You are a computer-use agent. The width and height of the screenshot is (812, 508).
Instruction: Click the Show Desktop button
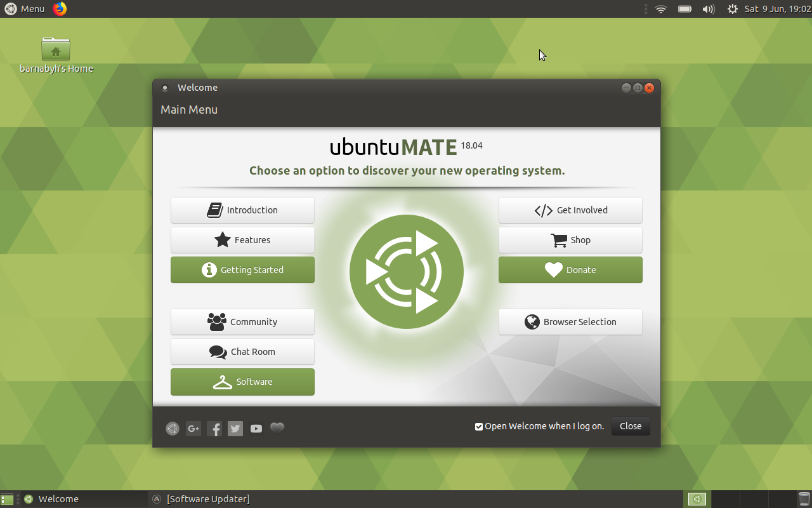tap(7, 499)
